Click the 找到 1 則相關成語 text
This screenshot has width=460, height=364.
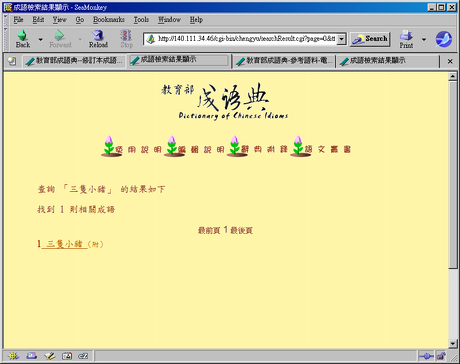(76, 209)
